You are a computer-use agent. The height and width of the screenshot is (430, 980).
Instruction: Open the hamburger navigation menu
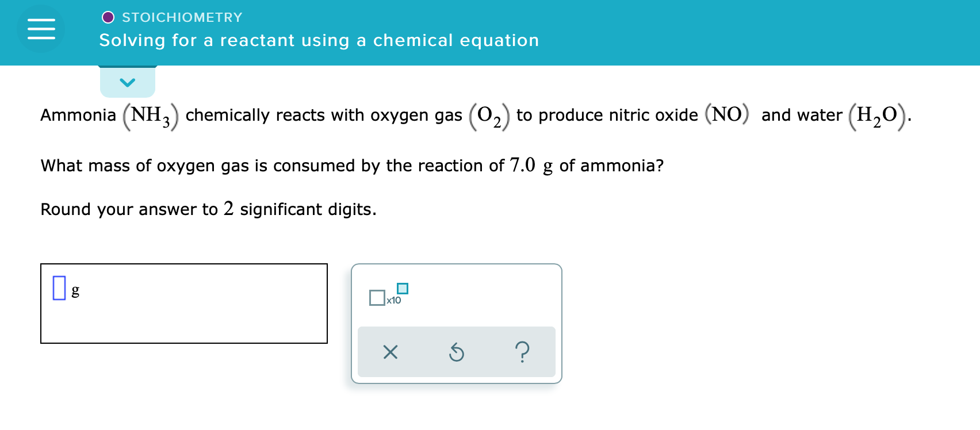41,28
